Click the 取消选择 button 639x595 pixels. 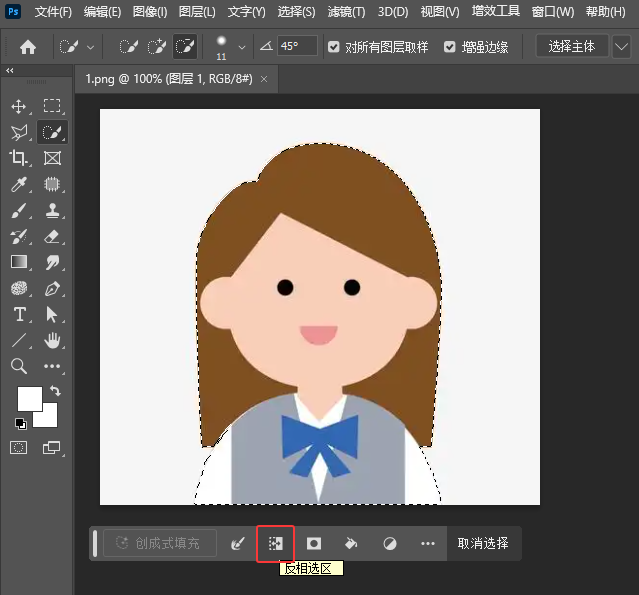pyautogui.click(x=483, y=543)
